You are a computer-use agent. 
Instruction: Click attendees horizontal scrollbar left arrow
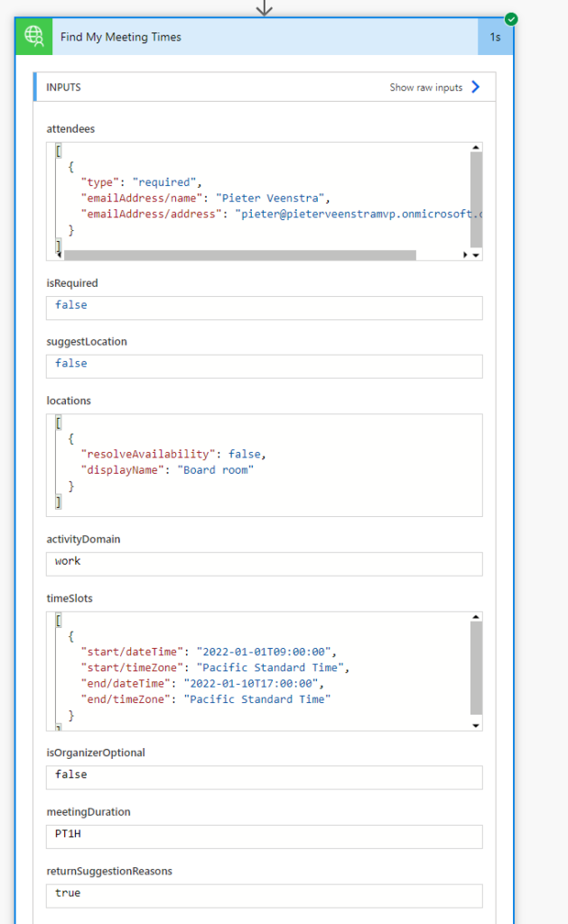point(59,255)
